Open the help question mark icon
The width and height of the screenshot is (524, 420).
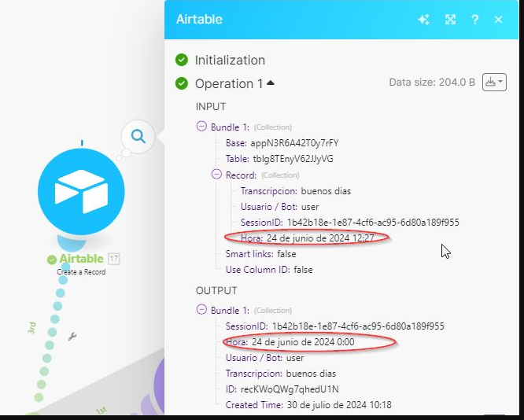[474, 20]
